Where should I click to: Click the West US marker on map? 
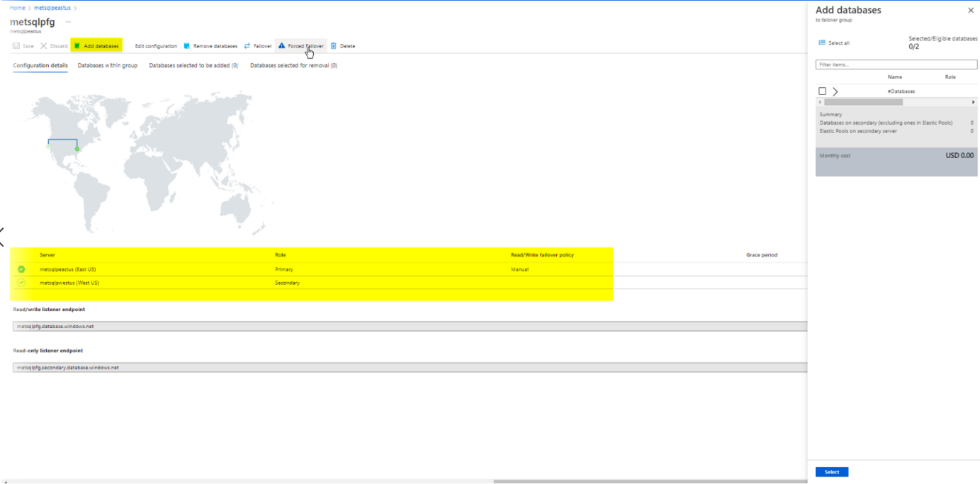click(x=48, y=146)
